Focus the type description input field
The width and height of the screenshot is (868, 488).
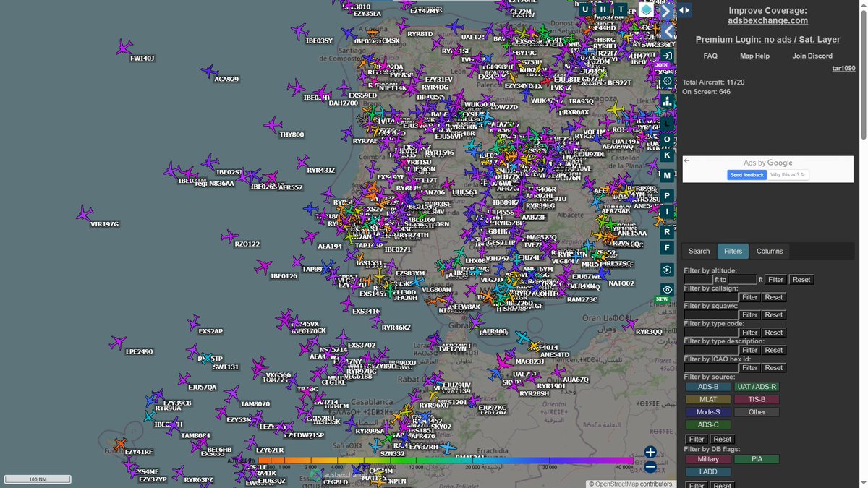coord(710,350)
